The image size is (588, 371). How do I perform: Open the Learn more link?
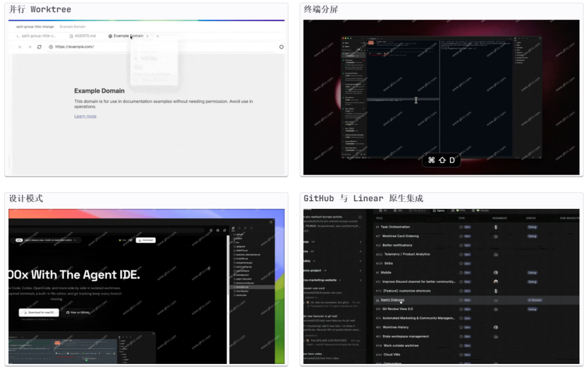pyautogui.click(x=85, y=116)
